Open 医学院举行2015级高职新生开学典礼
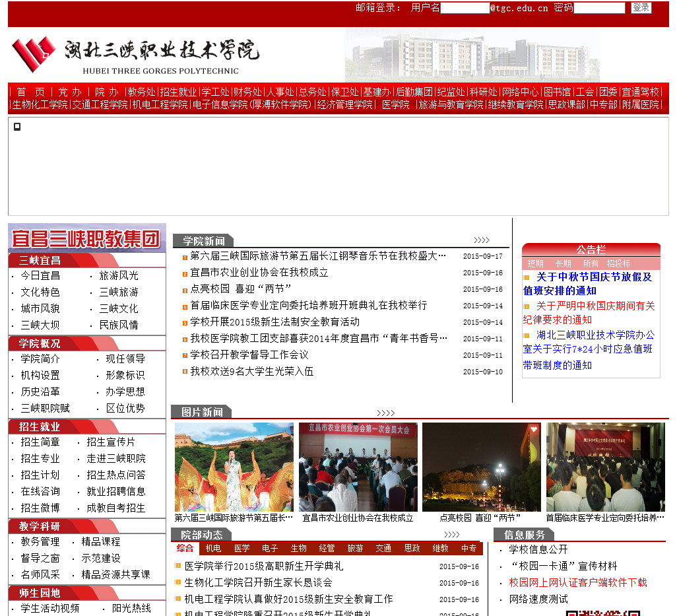Viewport: 677px width, 616px height. 264,566
